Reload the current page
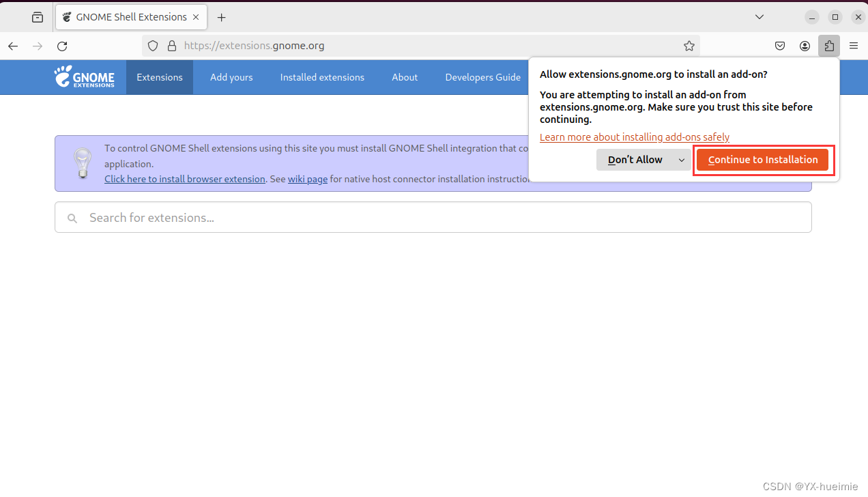Screen dimensions: 868x497 click(x=62, y=46)
